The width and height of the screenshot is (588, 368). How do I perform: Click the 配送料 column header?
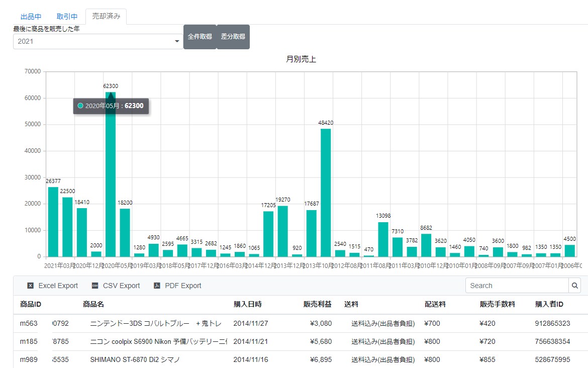click(x=435, y=304)
